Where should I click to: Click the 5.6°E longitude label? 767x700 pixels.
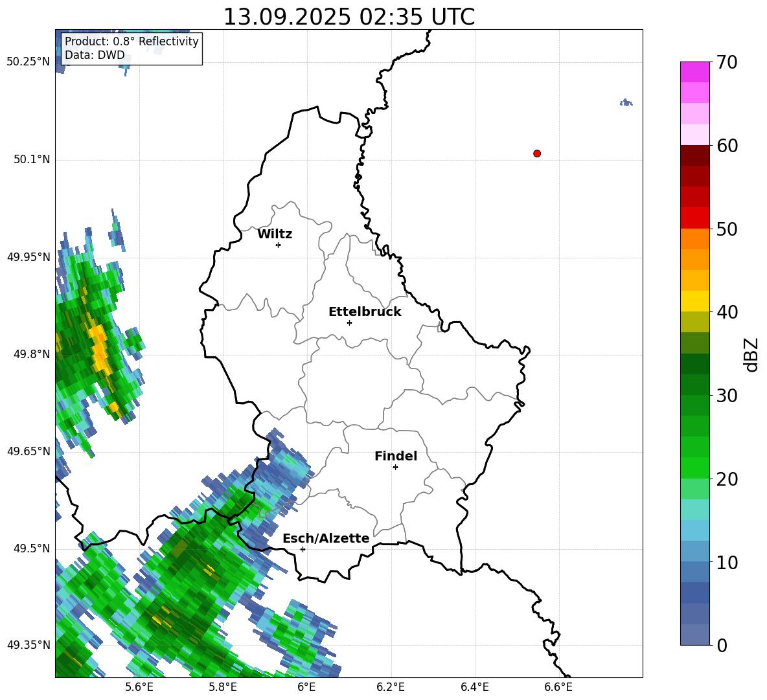(x=139, y=687)
